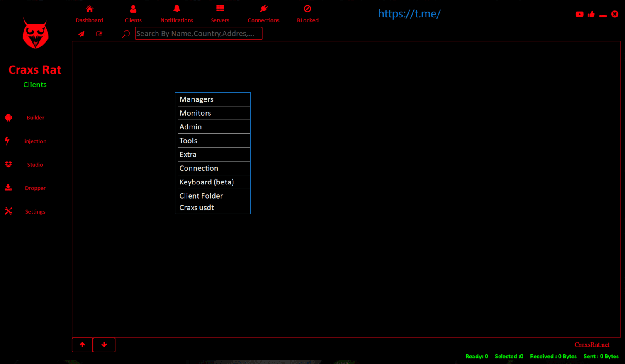Select the Tools menu entry
The image size is (625, 364).
213,141
